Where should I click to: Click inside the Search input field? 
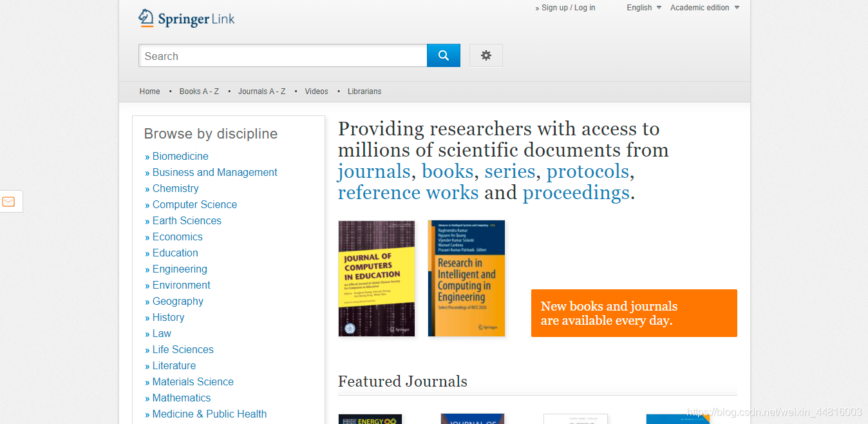pyautogui.click(x=283, y=55)
